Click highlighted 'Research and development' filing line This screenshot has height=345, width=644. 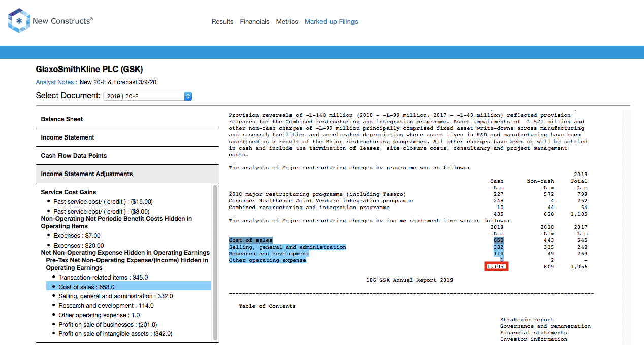click(269, 254)
